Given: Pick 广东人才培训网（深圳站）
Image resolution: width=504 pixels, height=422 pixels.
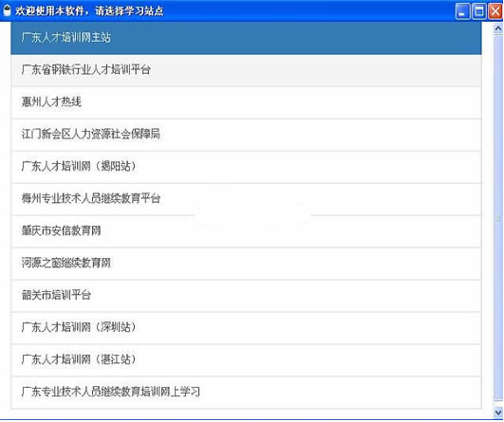Looking at the screenshot, I should click(246, 328).
